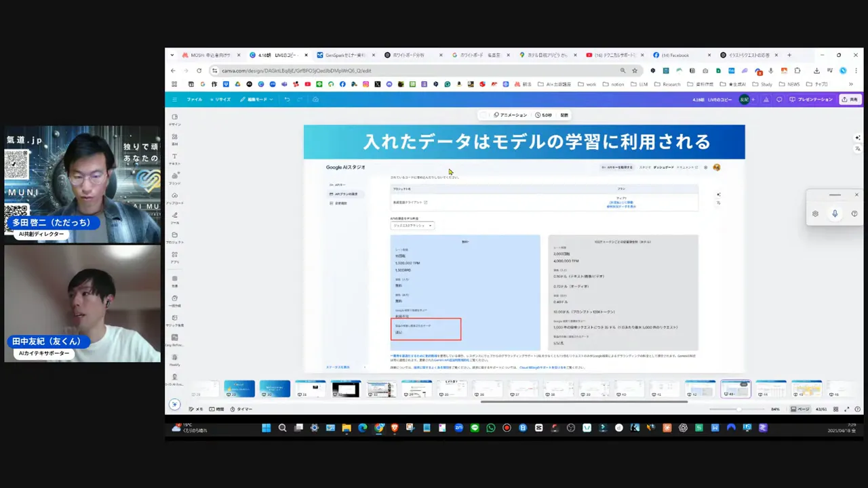Image resolution: width=868 pixels, height=488 pixels.
Task: Open the ファイル menu in Canva
Action: click(x=194, y=99)
